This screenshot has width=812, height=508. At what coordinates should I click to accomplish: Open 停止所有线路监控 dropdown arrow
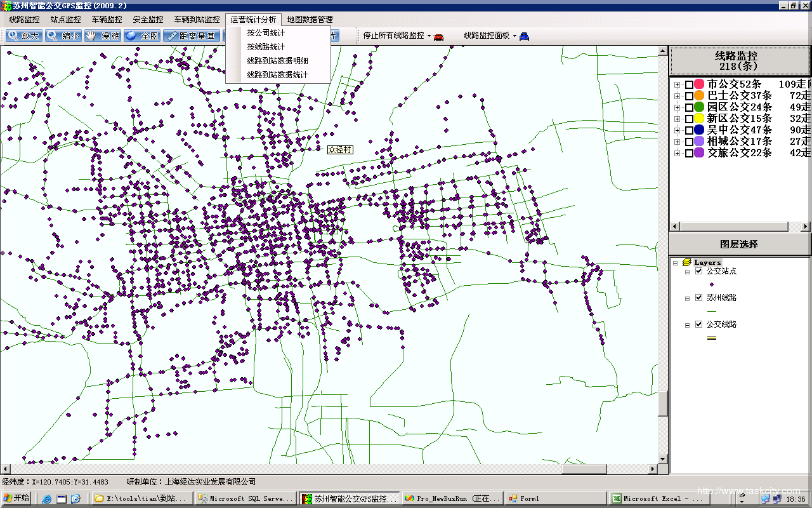429,36
